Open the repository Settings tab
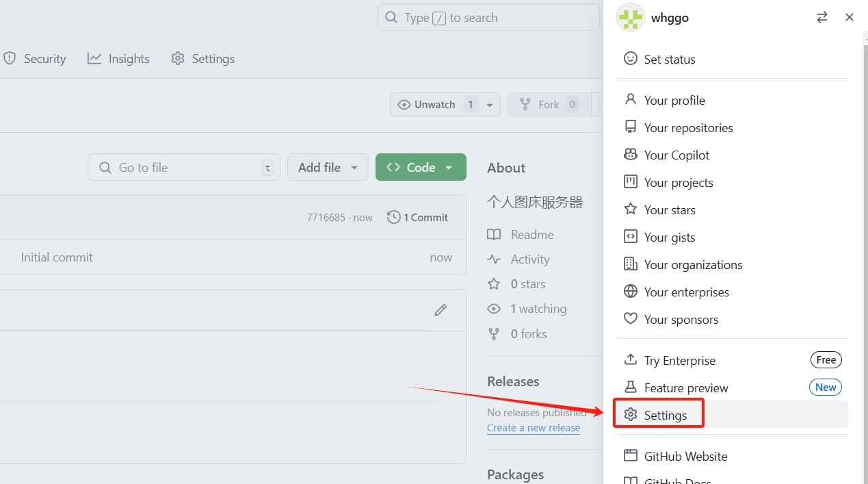Screen dimensions: 868x484 (202, 59)
